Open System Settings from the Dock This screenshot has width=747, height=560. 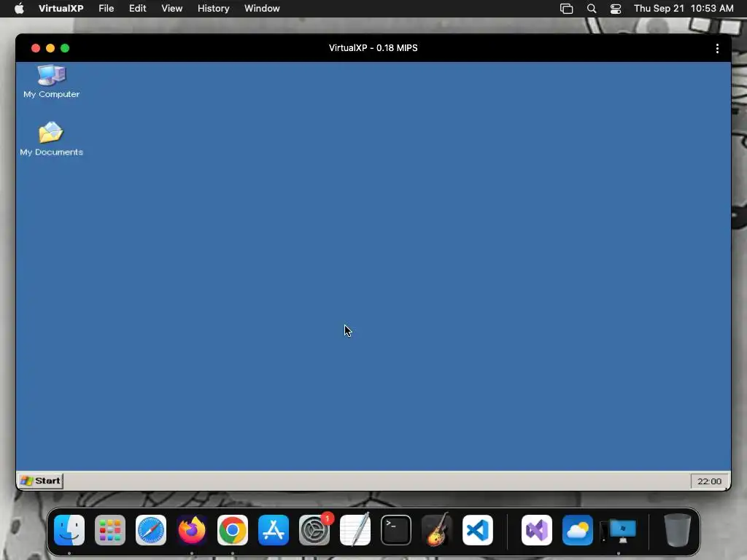[x=314, y=530]
